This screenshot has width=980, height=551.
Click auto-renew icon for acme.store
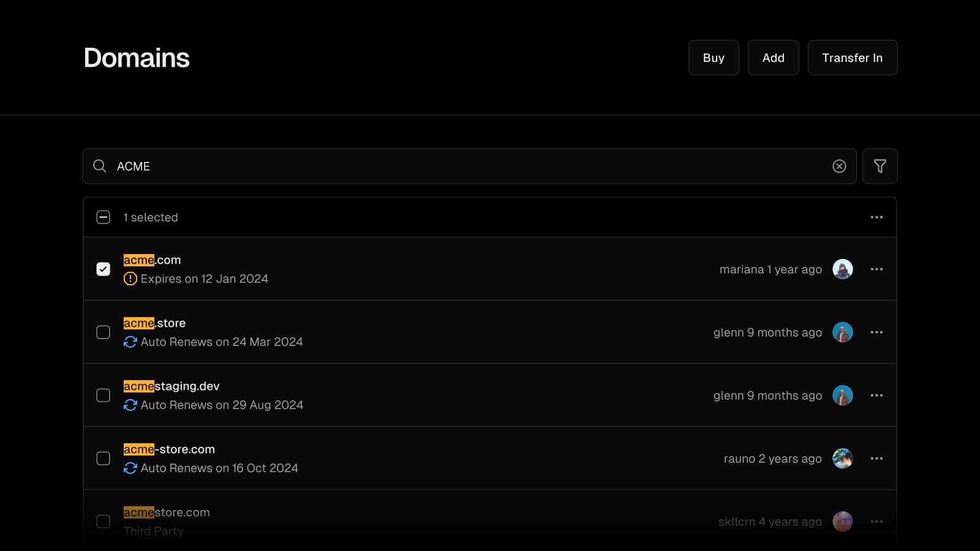[130, 342]
